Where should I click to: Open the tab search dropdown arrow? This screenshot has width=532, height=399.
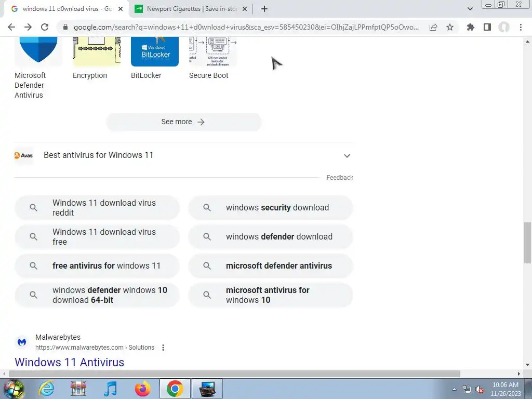point(470,9)
